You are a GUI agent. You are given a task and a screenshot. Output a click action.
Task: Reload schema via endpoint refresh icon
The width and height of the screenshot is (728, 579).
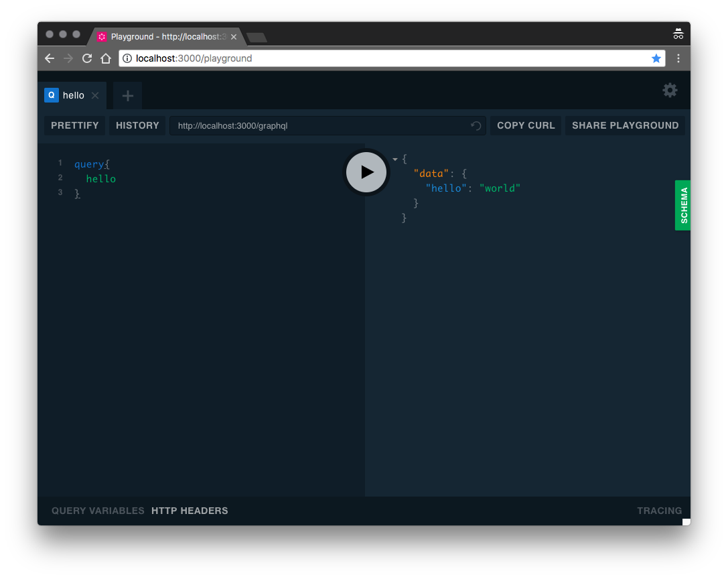(x=476, y=126)
